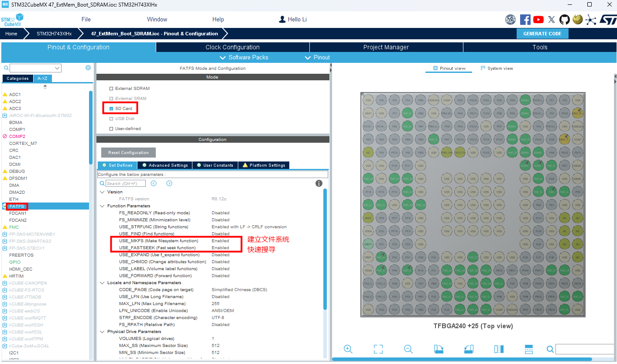Click the Reset Configuration button
617x364 pixels.
point(128,153)
